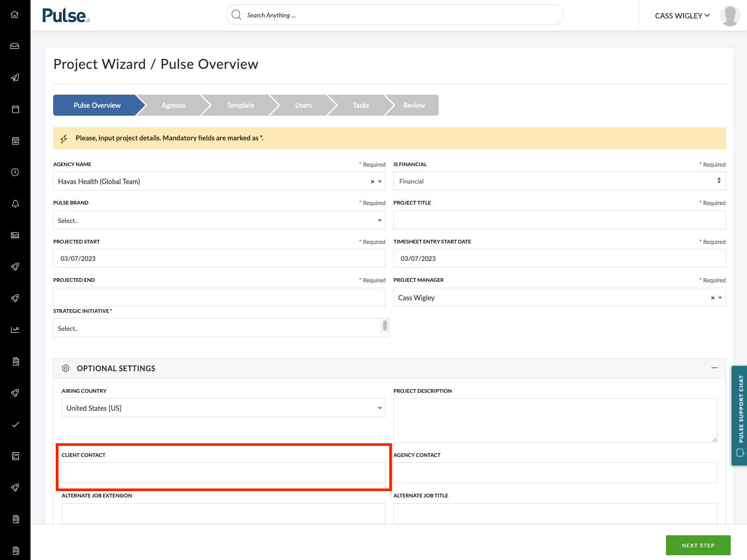Viewport: 747px width, 560px height.
Task: Click the Agency Contact input field
Action: pos(555,473)
